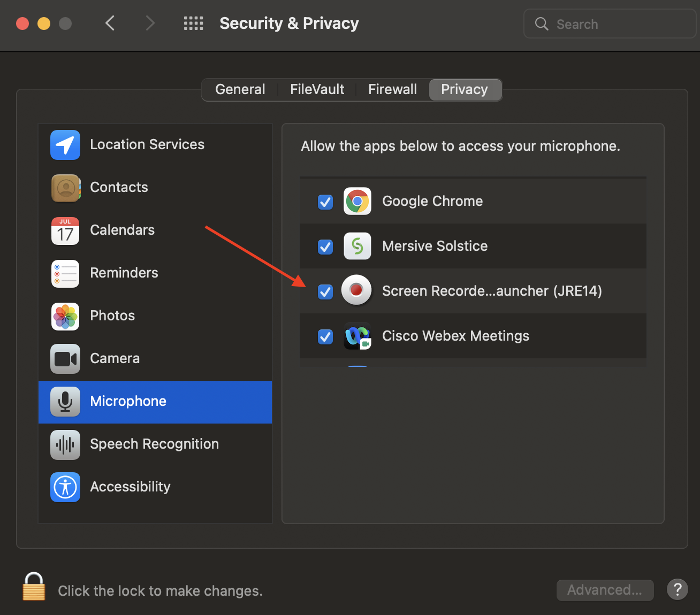Click 'Click the lock to make changes.' text

[x=160, y=591]
